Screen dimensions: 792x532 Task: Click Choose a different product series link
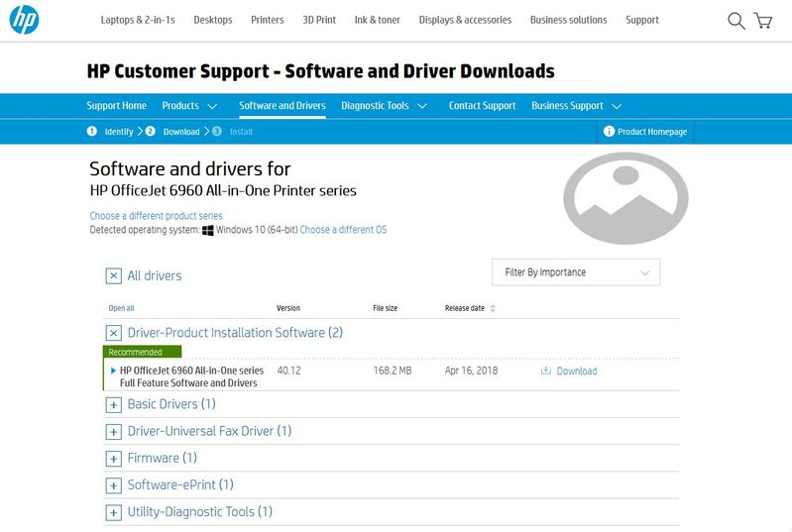point(156,216)
